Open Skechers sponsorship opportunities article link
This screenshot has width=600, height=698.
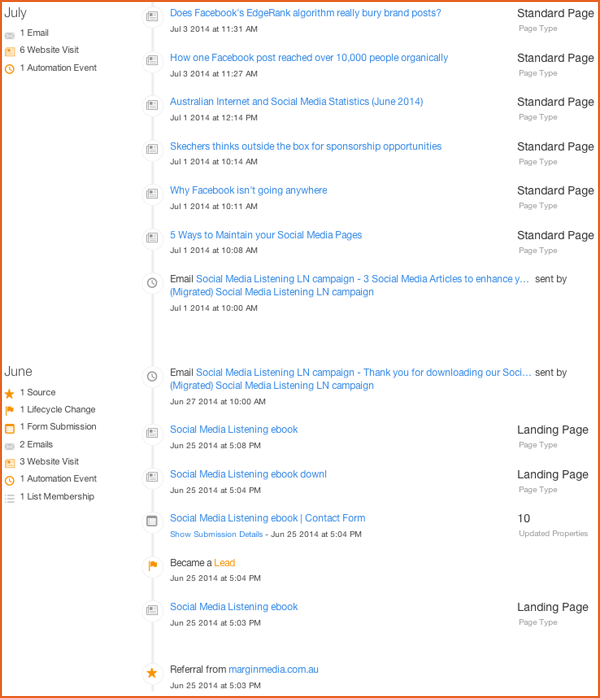[305, 146]
